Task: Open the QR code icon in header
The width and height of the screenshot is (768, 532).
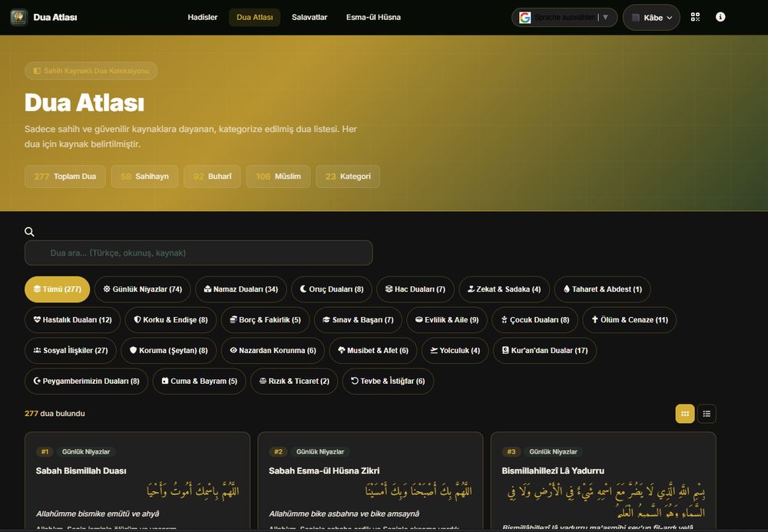Action: pyautogui.click(x=695, y=17)
